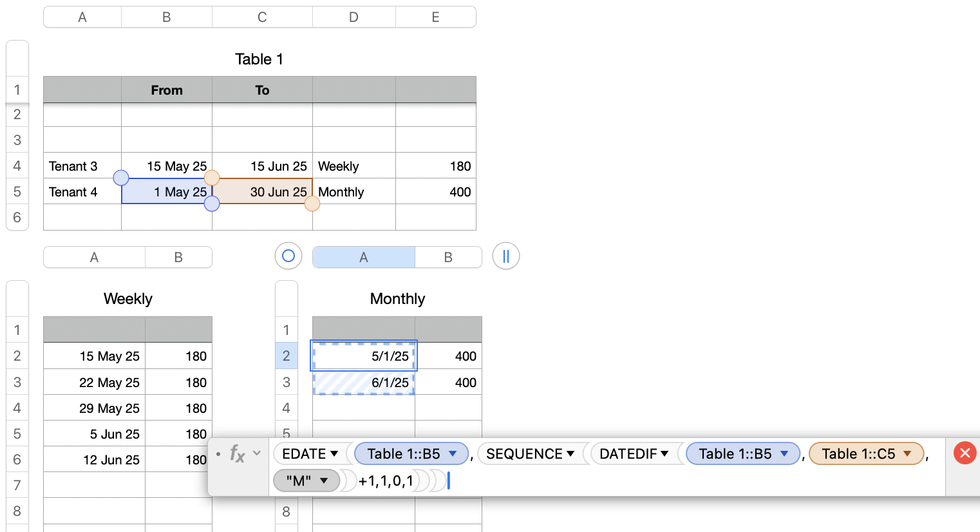The width and height of the screenshot is (980, 532).
Task: Open the SEQUENCE function token dropdown
Action: (570, 454)
